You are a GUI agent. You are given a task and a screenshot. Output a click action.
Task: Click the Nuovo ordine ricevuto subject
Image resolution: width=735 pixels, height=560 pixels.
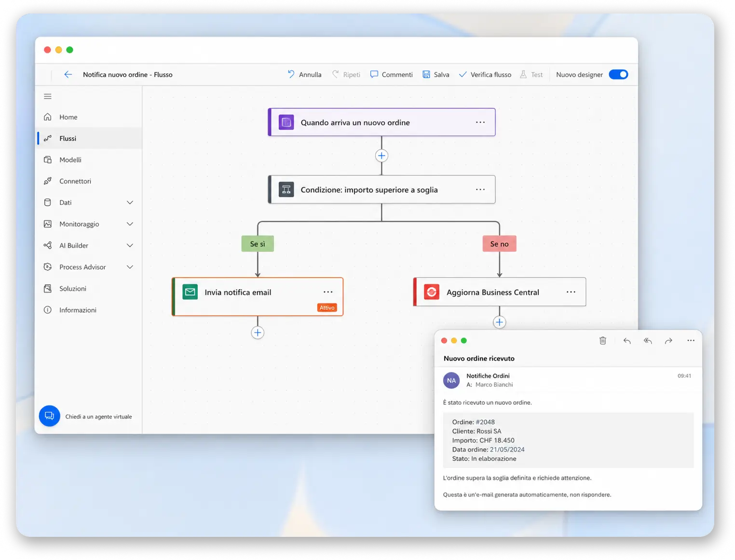point(479,358)
